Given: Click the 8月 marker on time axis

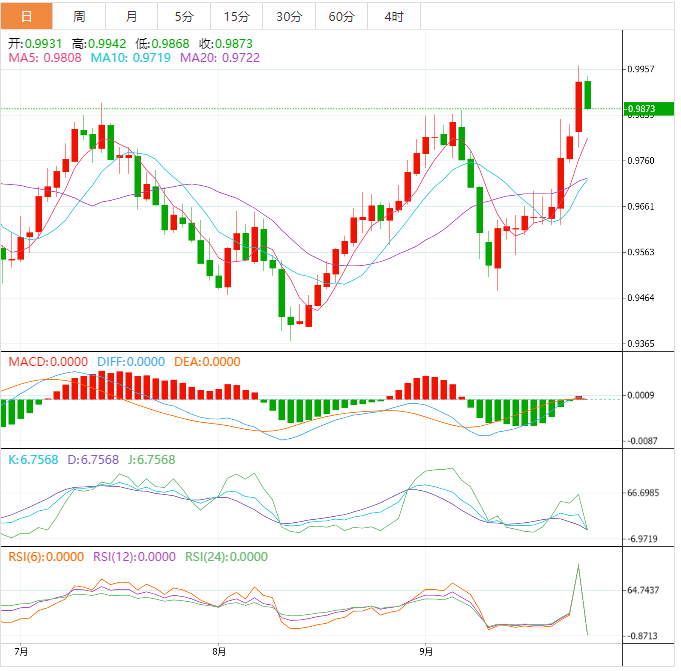Looking at the screenshot, I should [x=220, y=651].
